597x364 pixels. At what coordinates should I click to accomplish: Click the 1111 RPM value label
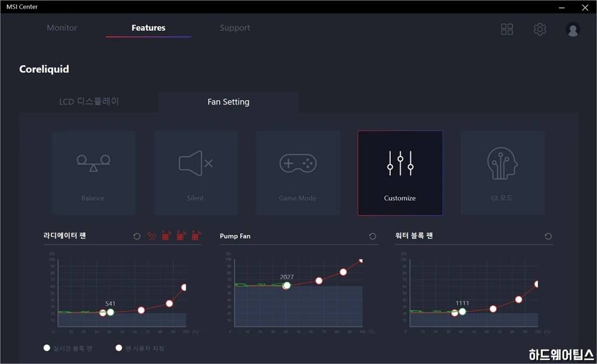(x=462, y=303)
